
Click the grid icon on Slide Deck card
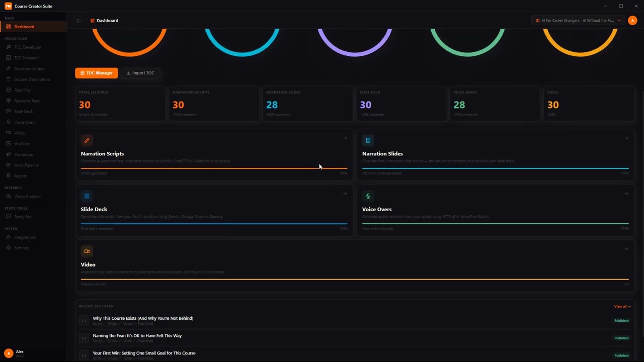(87, 196)
